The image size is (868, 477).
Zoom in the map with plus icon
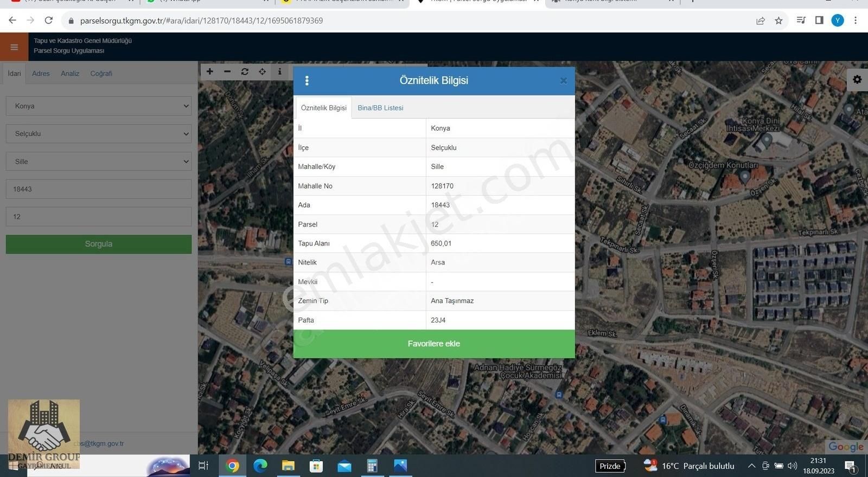point(210,72)
